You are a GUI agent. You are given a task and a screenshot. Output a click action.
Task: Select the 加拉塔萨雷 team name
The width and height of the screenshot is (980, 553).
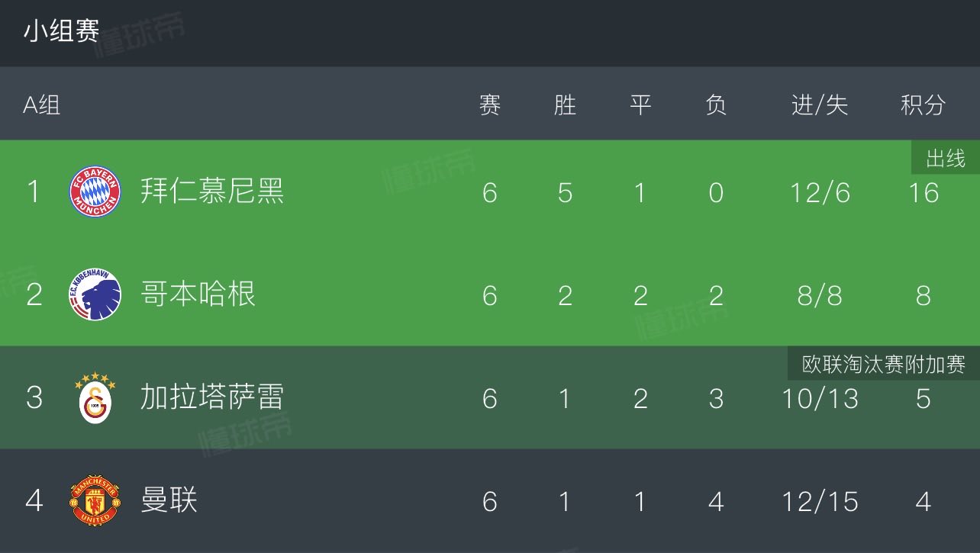212,397
